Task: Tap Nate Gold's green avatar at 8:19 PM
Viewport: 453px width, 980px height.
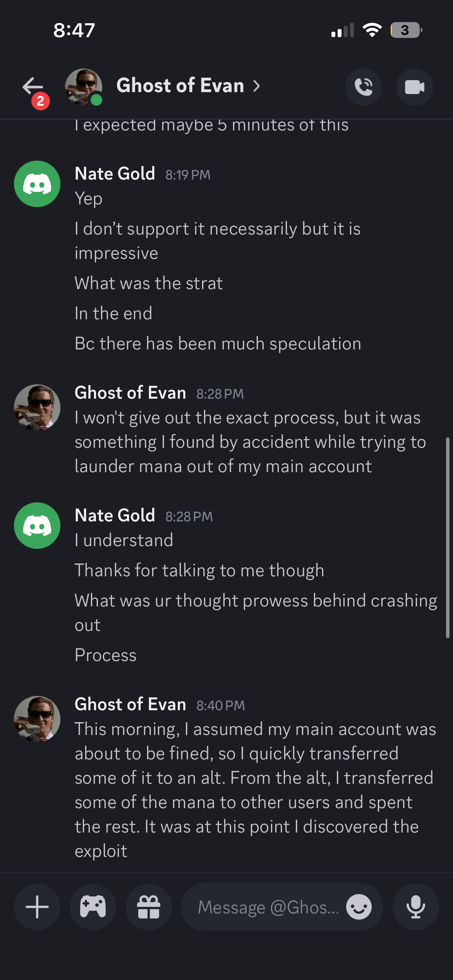Action: [37, 184]
